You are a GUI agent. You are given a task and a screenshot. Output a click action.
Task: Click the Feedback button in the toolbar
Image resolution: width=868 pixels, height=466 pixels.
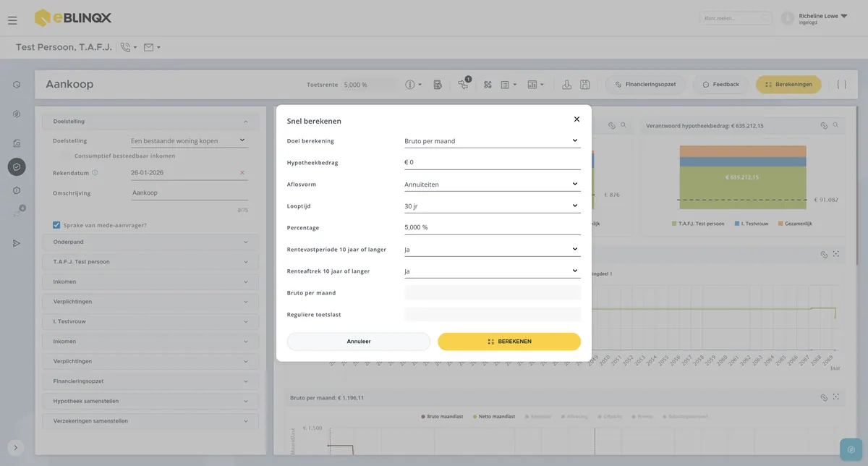[720, 85]
